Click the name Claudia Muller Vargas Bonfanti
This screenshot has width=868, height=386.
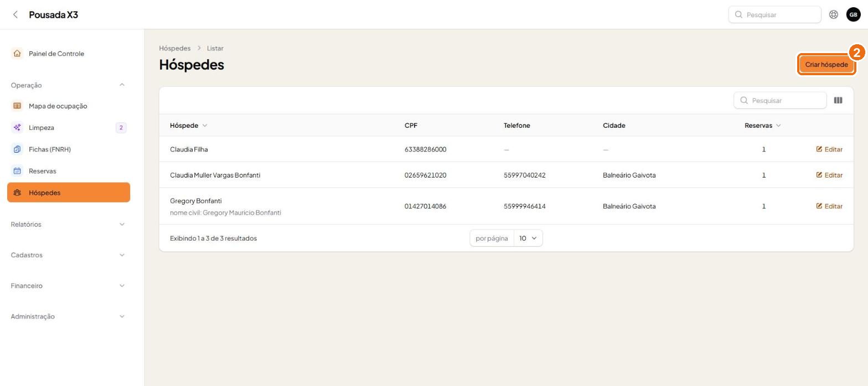215,175
